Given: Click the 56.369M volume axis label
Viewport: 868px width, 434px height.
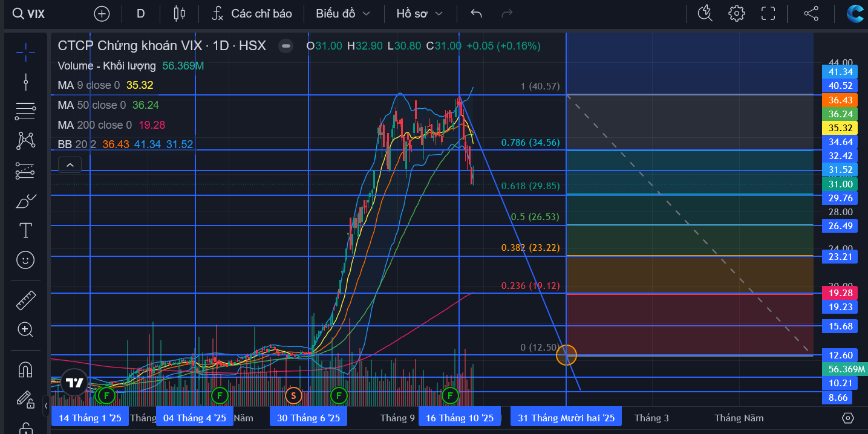Looking at the screenshot, I should pos(844,369).
